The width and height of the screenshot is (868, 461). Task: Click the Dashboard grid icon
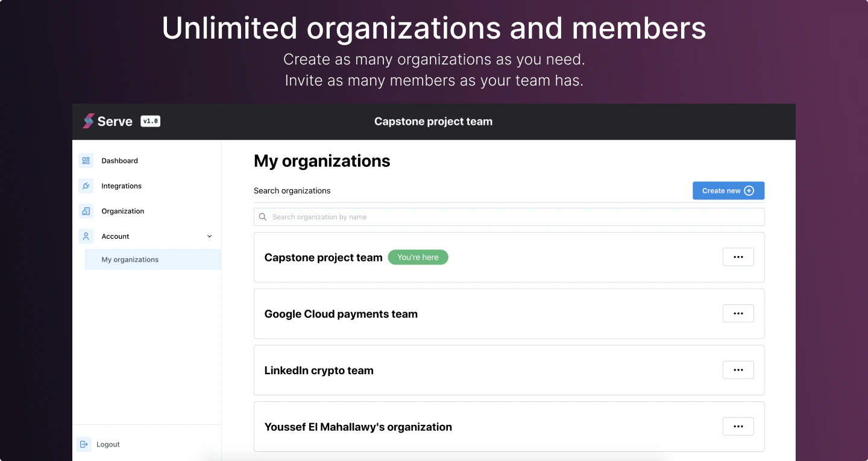click(86, 161)
